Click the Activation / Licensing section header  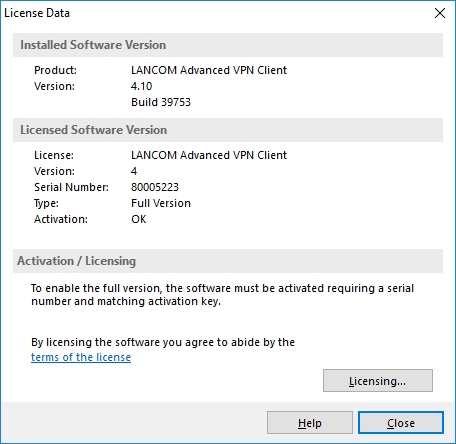point(77,261)
